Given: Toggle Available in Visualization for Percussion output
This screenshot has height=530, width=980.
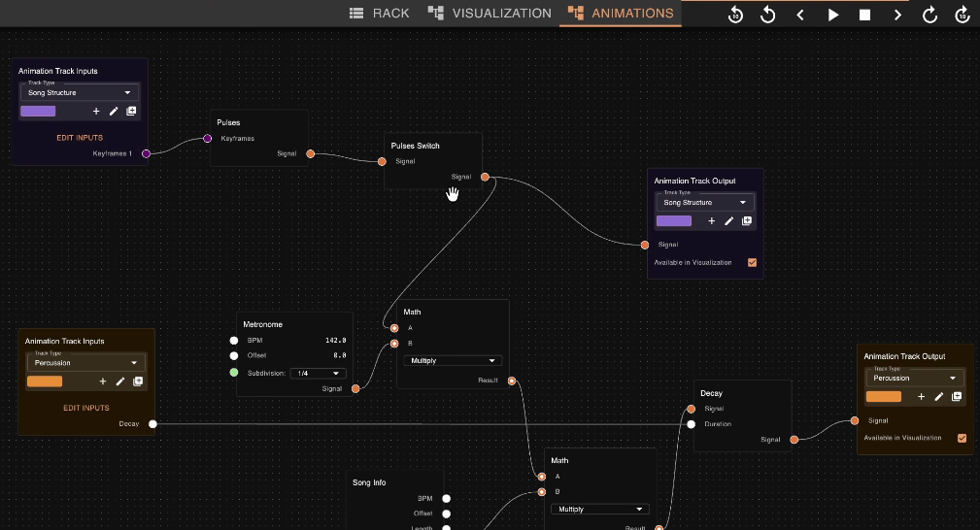Looking at the screenshot, I should tap(963, 438).
